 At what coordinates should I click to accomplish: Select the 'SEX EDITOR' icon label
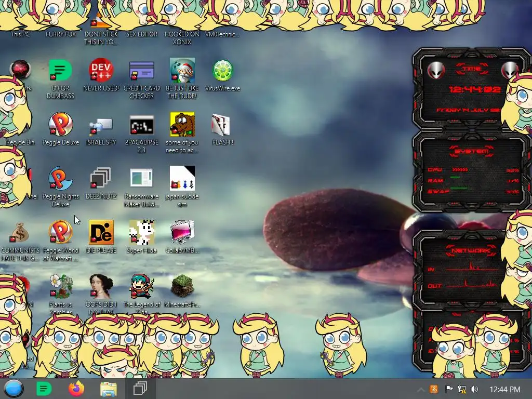pyautogui.click(x=141, y=34)
